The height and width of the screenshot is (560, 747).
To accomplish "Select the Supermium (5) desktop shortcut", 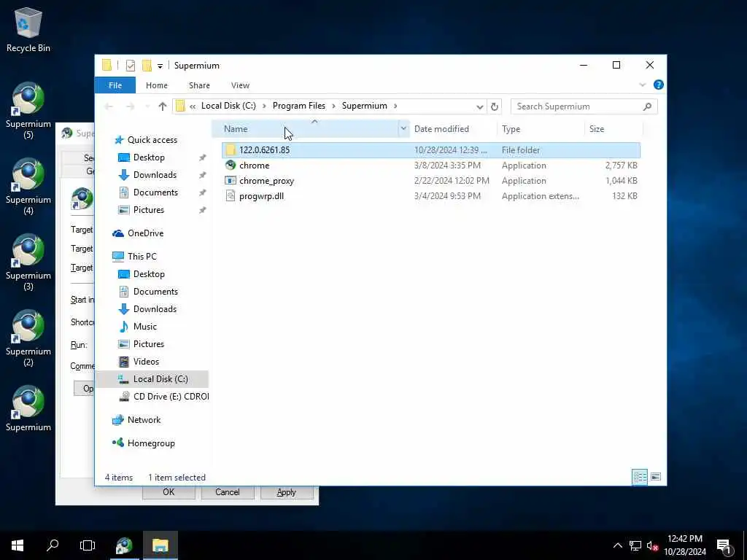I will (28, 111).
